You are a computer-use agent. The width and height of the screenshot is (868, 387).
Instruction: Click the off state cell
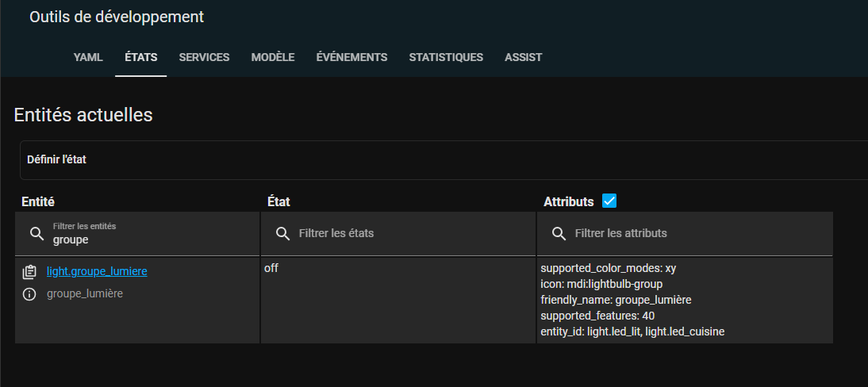click(x=398, y=300)
